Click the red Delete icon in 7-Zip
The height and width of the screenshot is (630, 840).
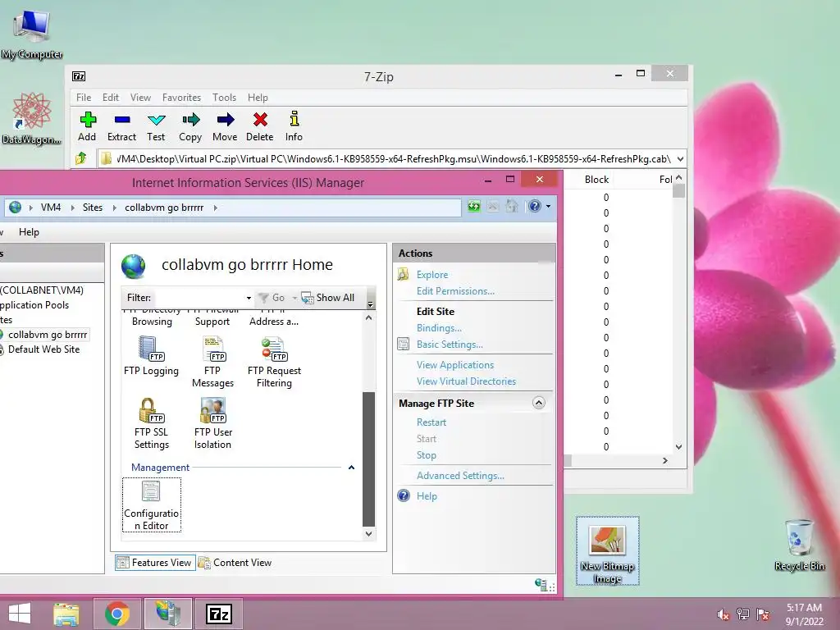[x=260, y=126]
